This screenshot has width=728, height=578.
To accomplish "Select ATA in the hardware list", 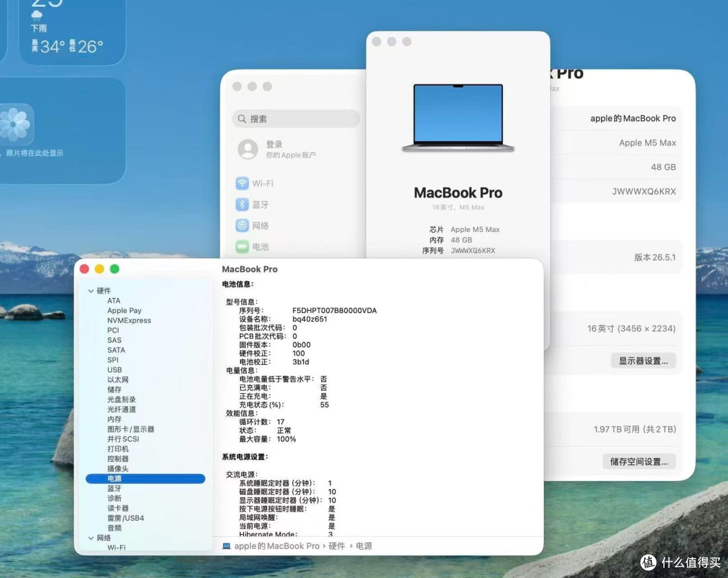I will pyautogui.click(x=114, y=301).
